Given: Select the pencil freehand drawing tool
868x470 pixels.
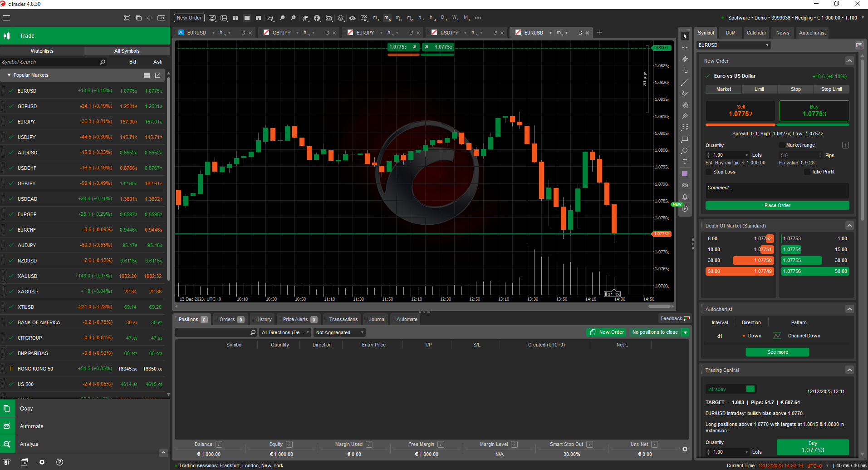Looking at the screenshot, I should coord(685,94).
